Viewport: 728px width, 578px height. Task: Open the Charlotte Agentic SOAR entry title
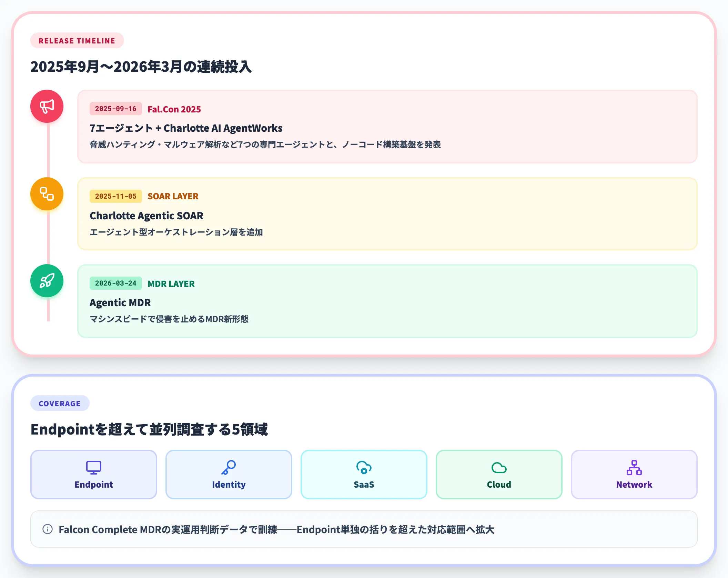(146, 216)
